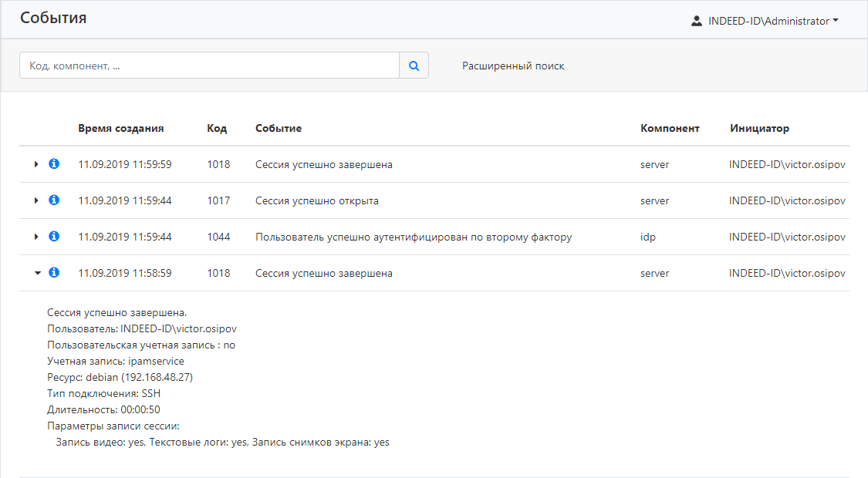
Task: Click the user profile icon in header
Action: pos(697,22)
